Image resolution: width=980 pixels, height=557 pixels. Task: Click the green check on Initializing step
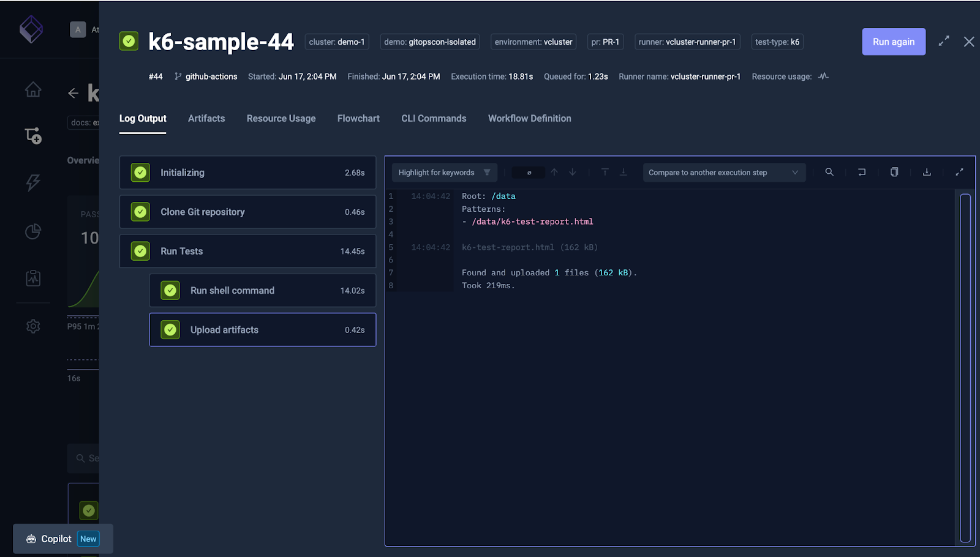click(x=140, y=173)
